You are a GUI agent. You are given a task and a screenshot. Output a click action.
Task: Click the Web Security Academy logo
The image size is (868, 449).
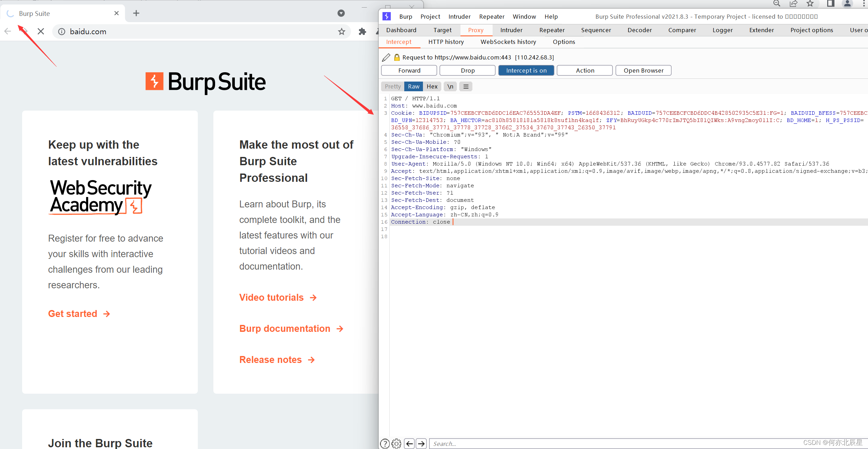click(x=101, y=197)
